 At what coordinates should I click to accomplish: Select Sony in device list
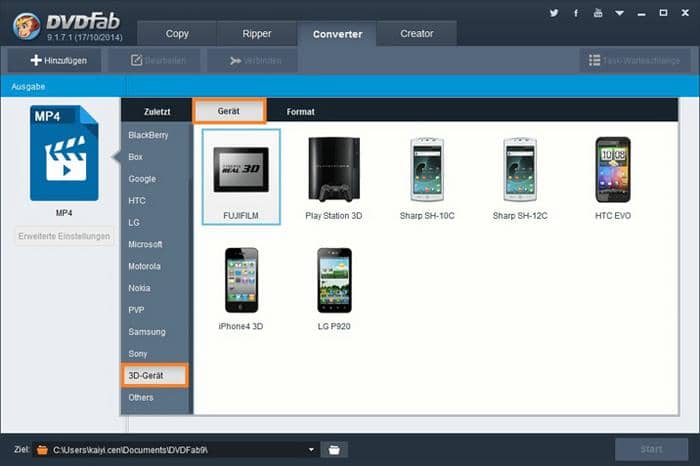point(138,354)
